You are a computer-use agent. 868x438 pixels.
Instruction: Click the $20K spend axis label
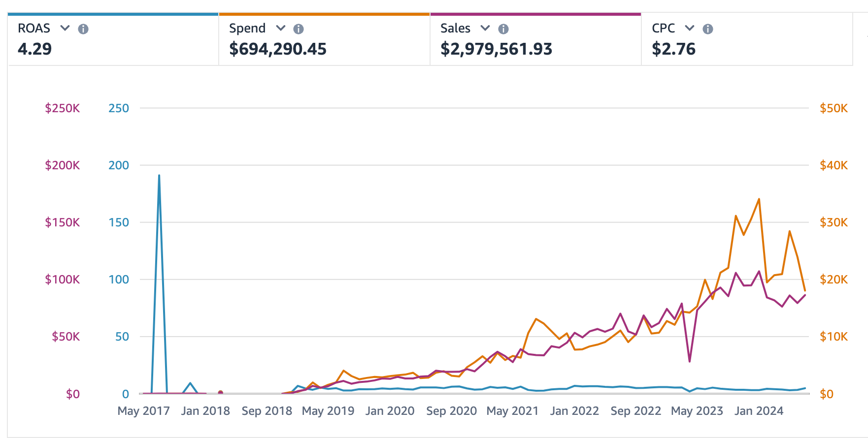[834, 280]
